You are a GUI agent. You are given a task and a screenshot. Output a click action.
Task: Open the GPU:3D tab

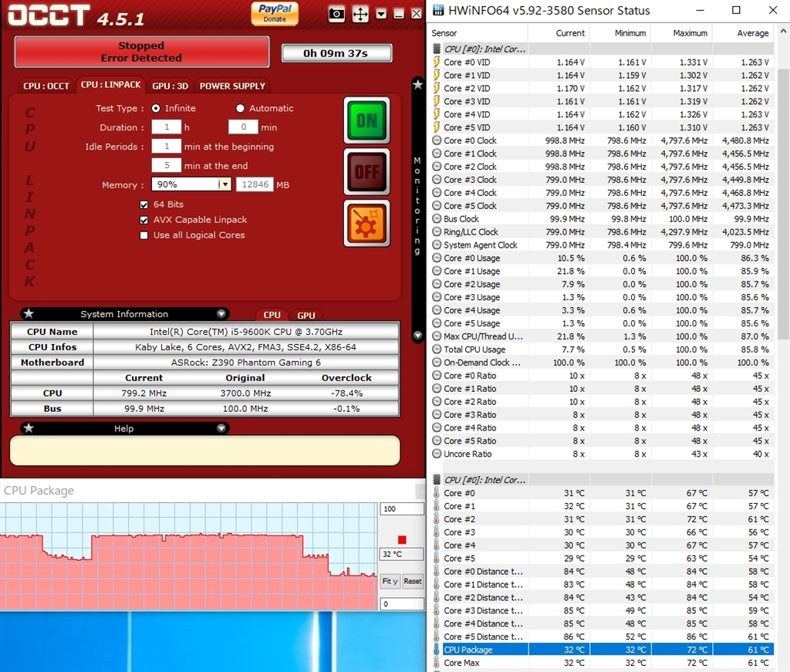point(170,86)
